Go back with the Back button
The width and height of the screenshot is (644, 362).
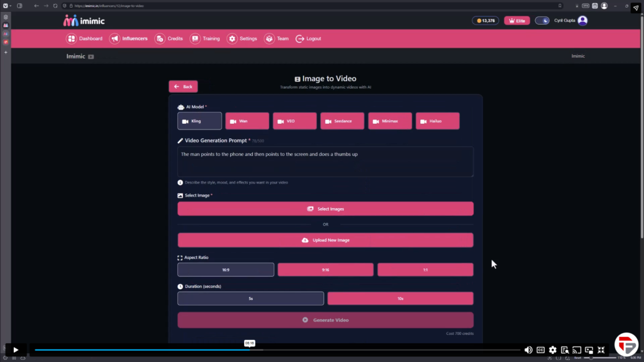click(x=183, y=87)
